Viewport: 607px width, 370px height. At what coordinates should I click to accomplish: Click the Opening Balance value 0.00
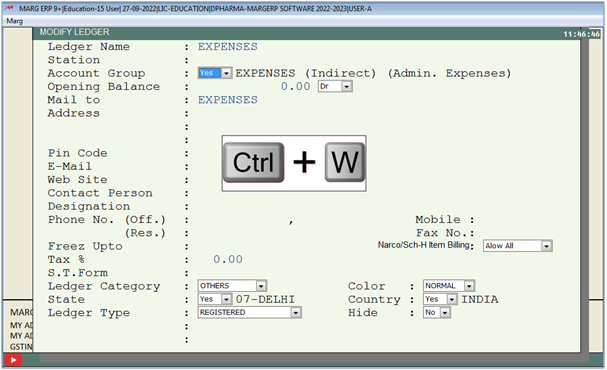pyautogui.click(x=295, y=87)
